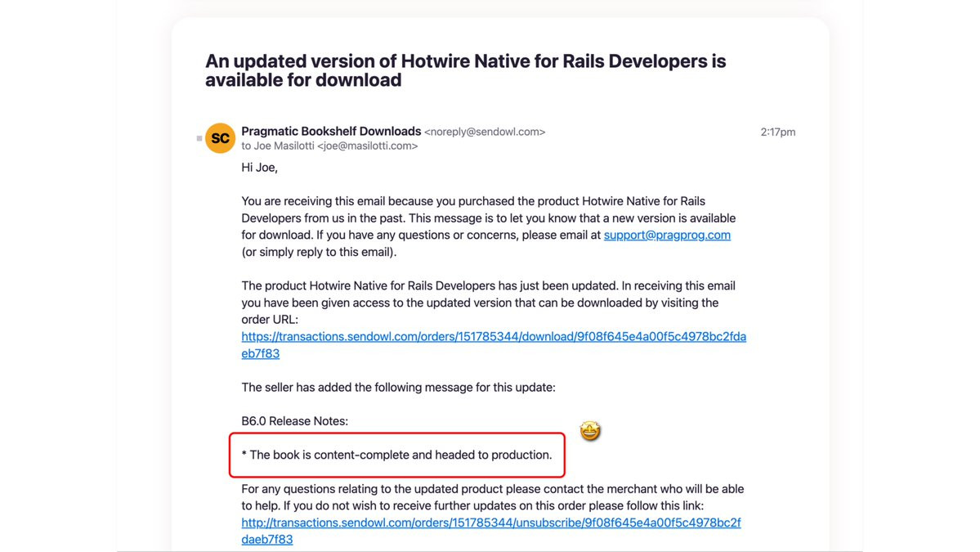Click the 2:17pm timestamp
980x552 pixels.
coord(777,132)
